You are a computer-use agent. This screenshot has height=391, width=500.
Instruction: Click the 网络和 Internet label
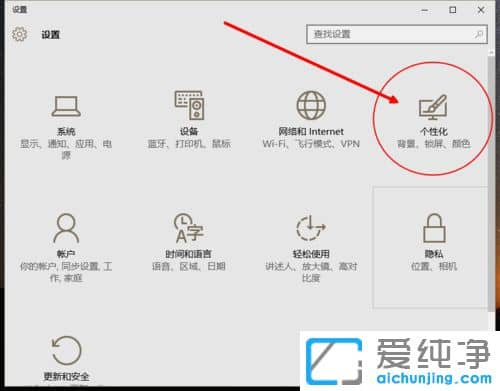click(x=311, y=131)
